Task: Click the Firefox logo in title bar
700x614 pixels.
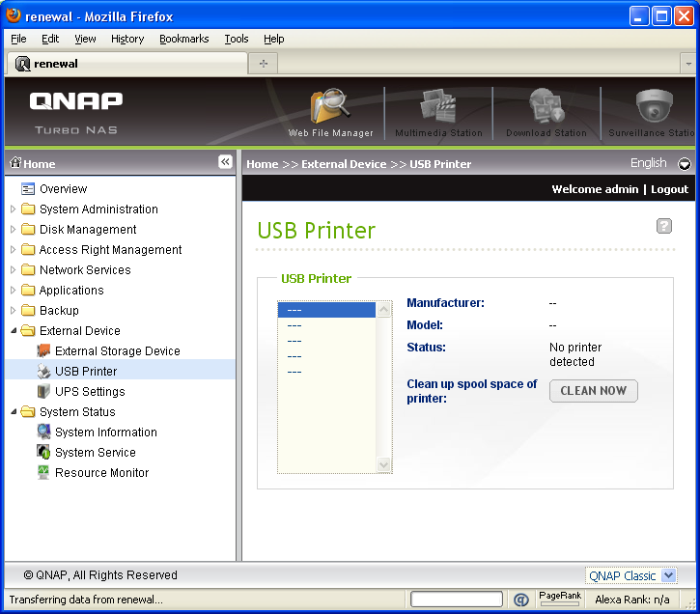Action: tap(14, 15)
